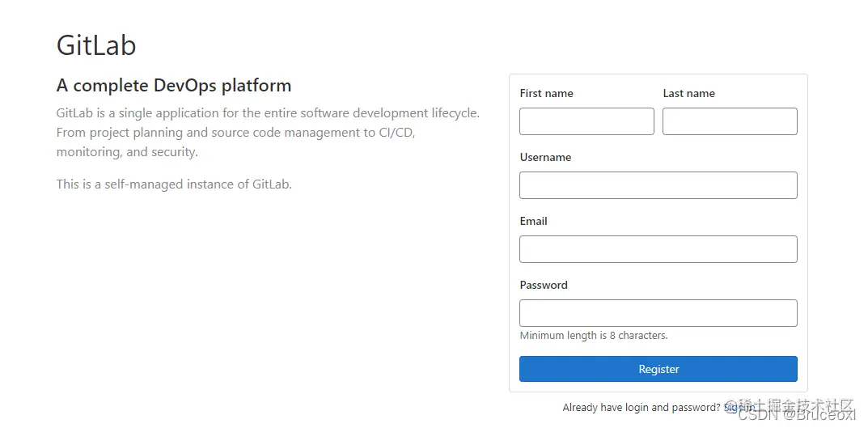The image size is (868, 428).
Task: Open the Sign in link
Action: tap(739, 408)
